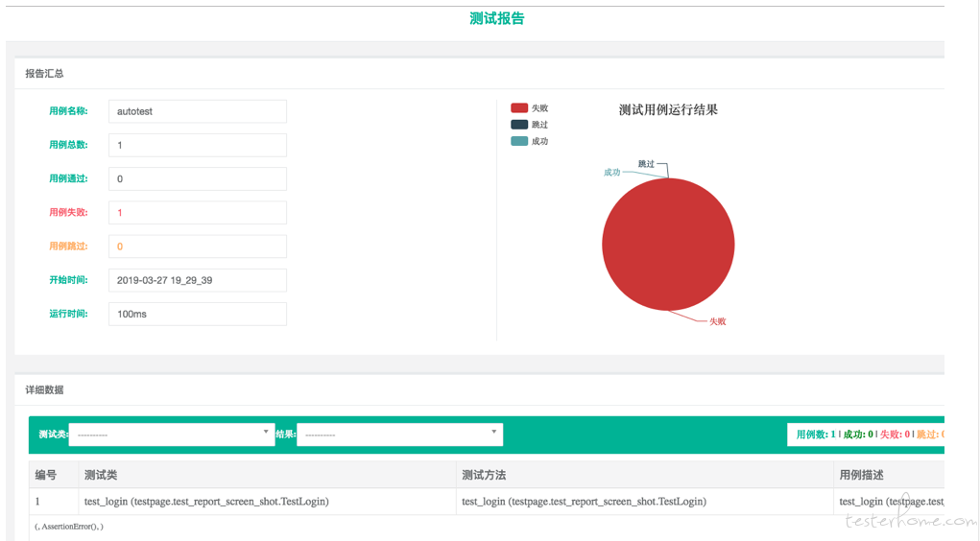
Task: Click the 用例数: 1 summary count
Action: (x=816, y=435)
